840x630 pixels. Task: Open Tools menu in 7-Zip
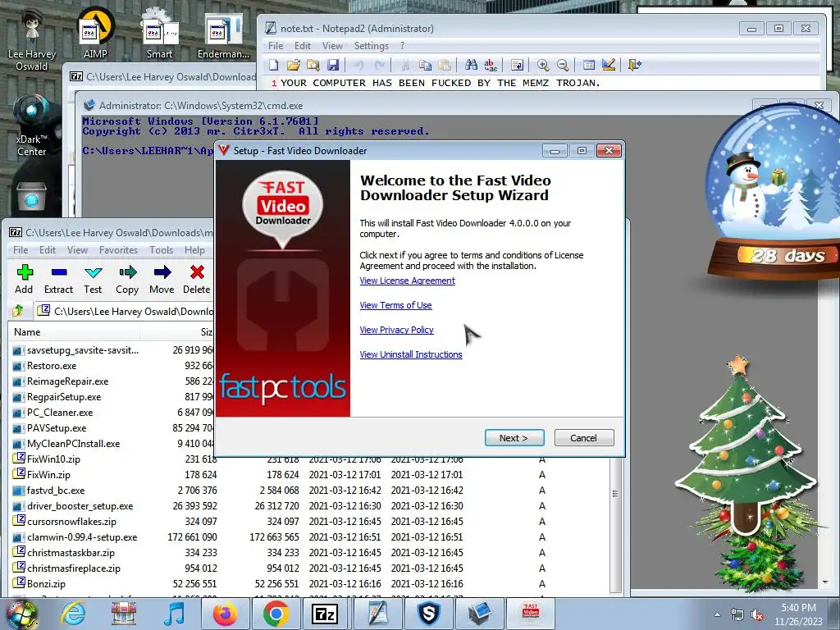pyautogui.click(x=162, y=250)
